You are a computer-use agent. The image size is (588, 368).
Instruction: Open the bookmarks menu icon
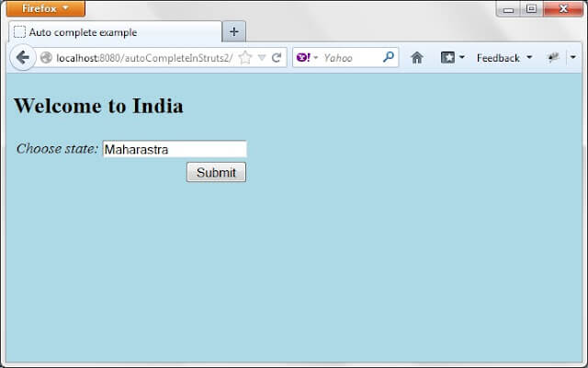pos(447,57)
